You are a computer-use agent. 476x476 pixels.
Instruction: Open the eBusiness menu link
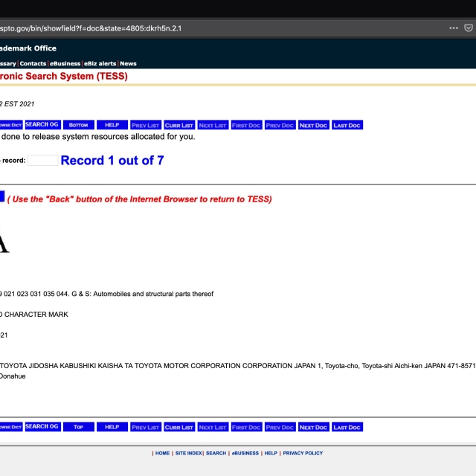[65, 63]
